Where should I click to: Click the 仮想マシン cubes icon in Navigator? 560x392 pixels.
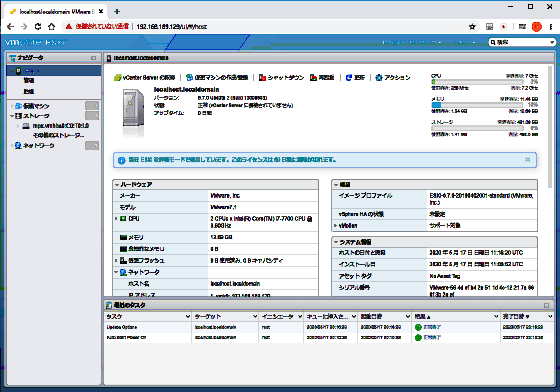pos(18,106)
